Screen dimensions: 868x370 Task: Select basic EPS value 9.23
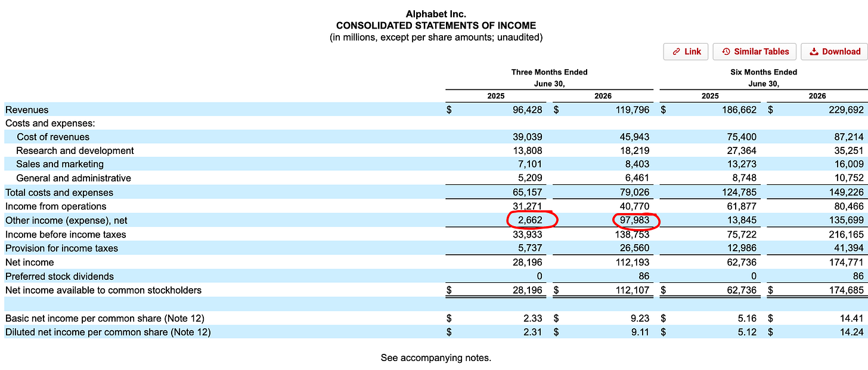(x=640, y=319)
